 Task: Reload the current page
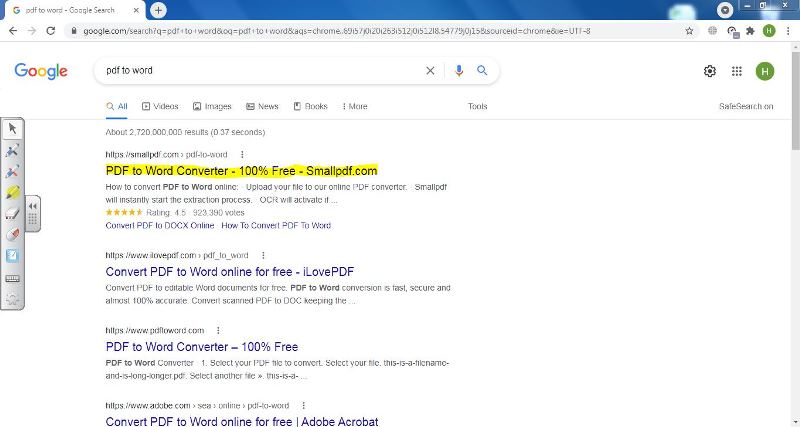coord(51,31)
